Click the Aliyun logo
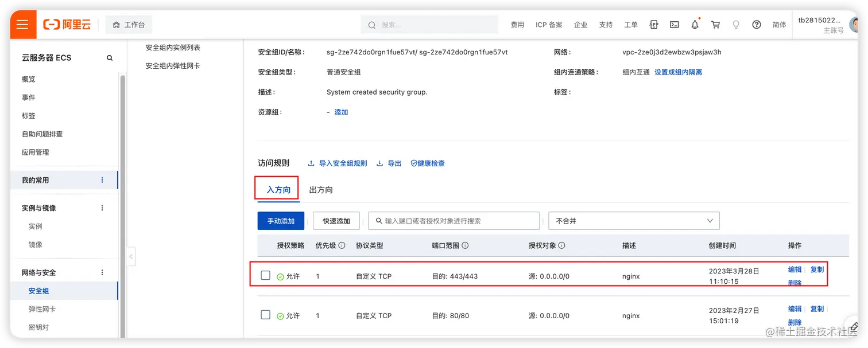Viewport: 868px width, 348px height. [x=67, y=25]
